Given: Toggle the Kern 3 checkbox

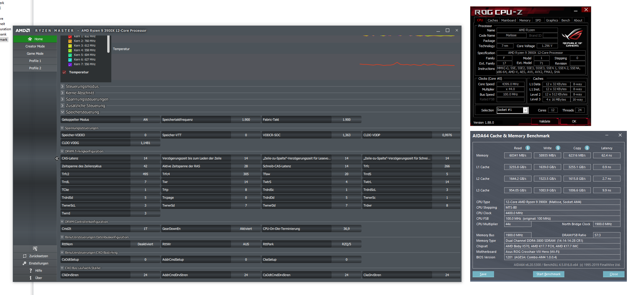Looking at the screenshot, I should (70, 46).
